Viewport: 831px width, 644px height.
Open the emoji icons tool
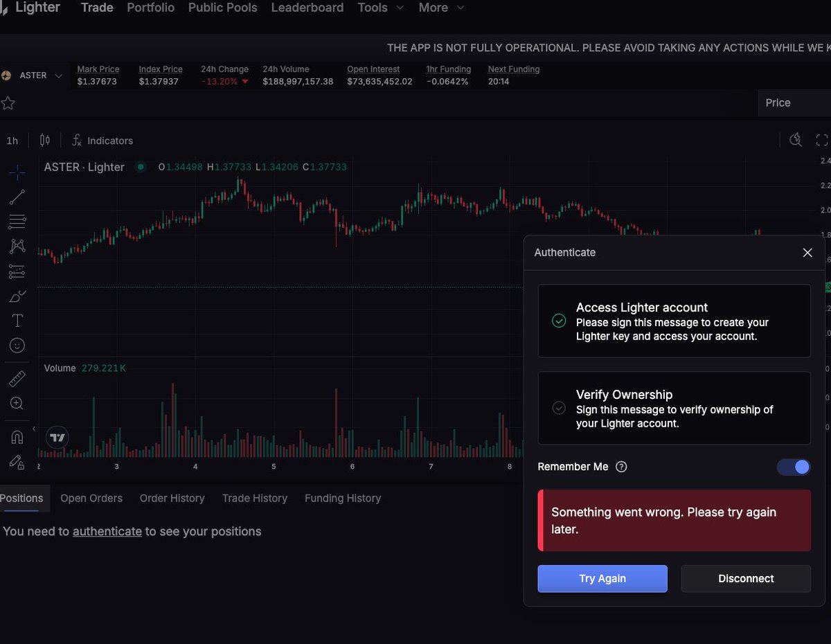point(17,345)
